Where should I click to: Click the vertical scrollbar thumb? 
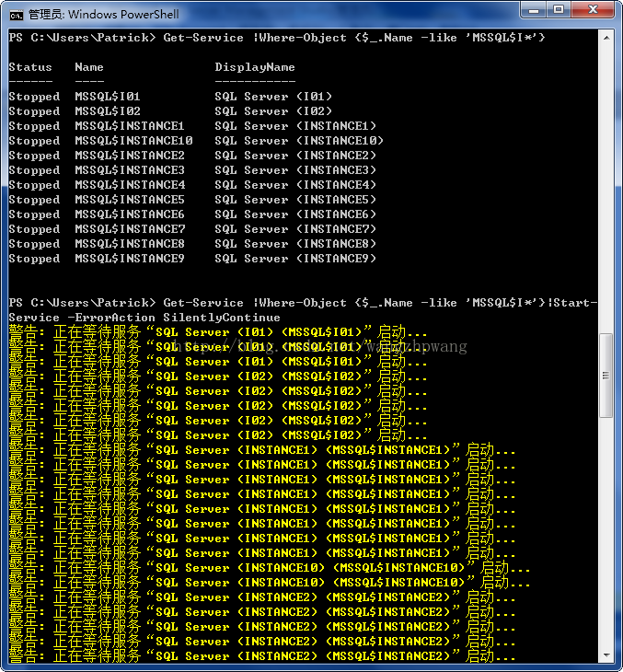[x=606, y=376]
